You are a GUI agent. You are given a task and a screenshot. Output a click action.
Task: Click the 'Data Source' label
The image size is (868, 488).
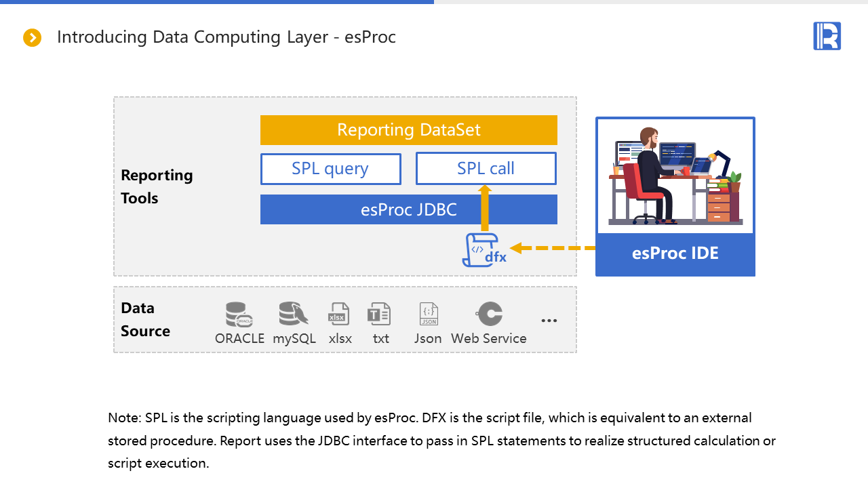coord(145,320)
